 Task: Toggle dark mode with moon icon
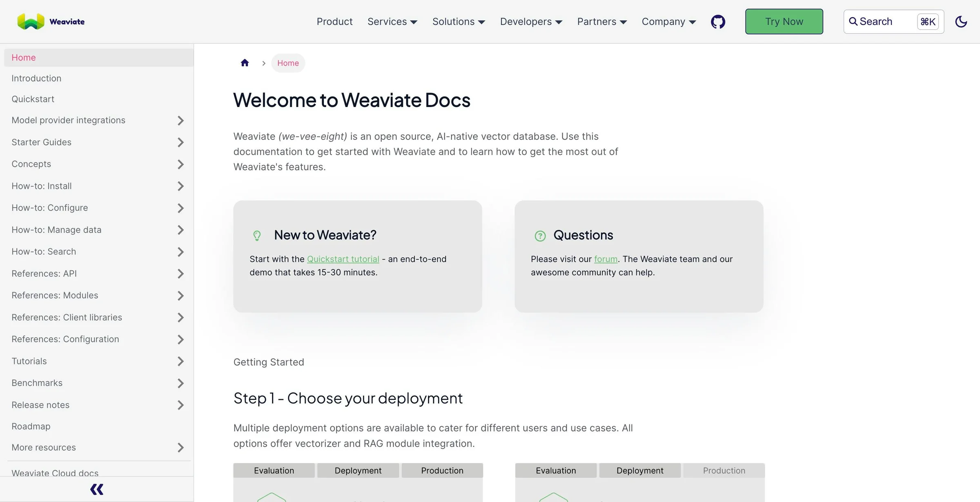(961, 22)
